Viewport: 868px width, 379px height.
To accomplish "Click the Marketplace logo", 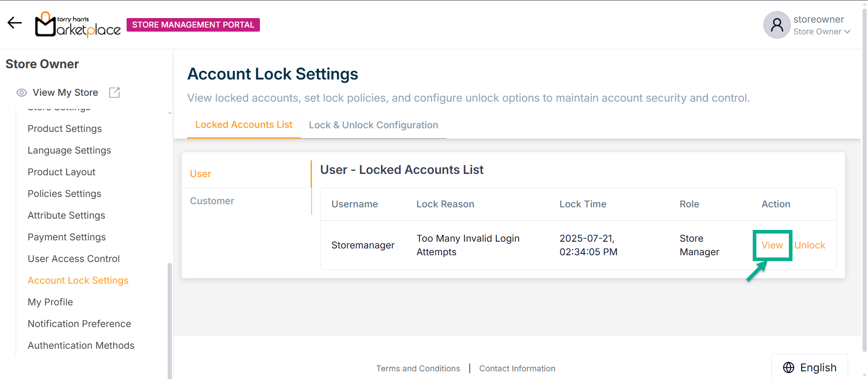I will click(78, 24).
